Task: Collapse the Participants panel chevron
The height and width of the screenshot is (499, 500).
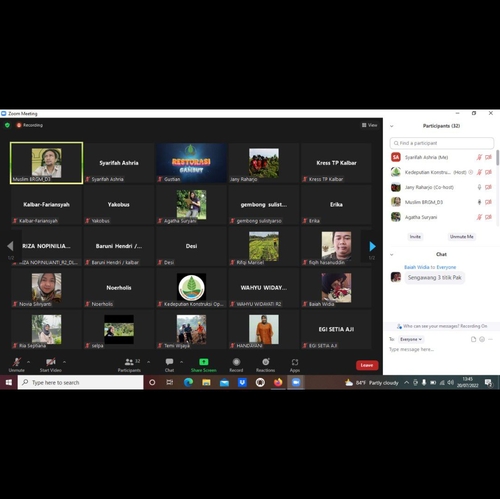Action: point(392,126)
